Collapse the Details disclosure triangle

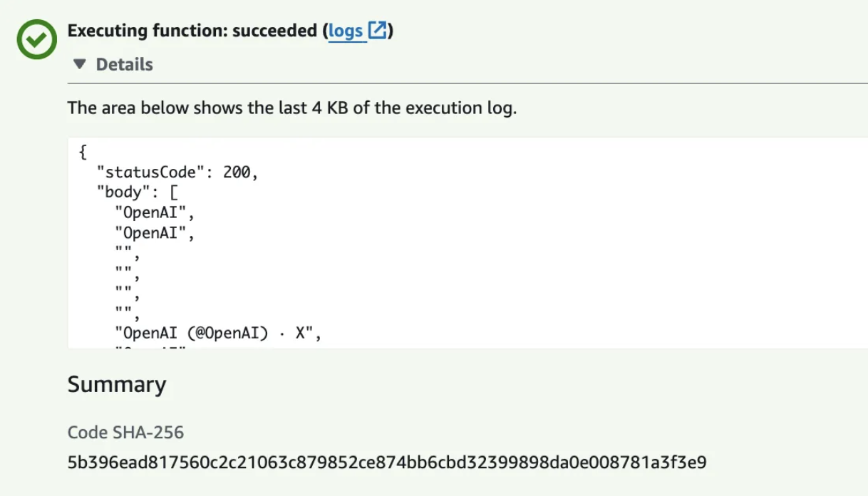[x=80, y=65]
